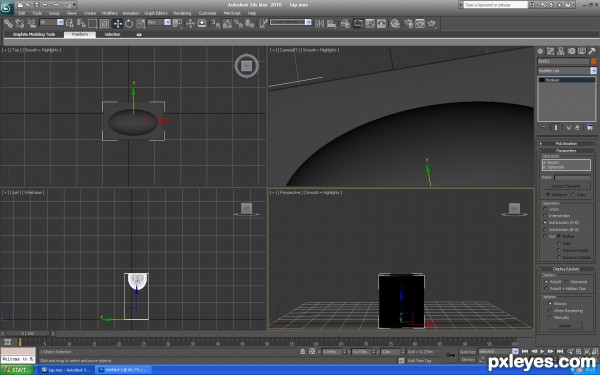Select the Intersection operation

[x=556, y=216]
